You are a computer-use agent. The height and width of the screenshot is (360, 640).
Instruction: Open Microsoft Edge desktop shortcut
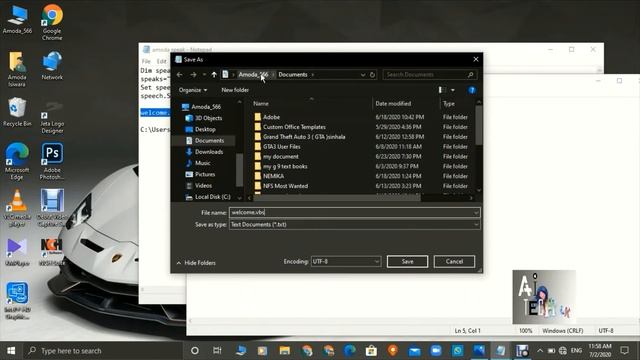pyautogui.click(x=17, y=162)
